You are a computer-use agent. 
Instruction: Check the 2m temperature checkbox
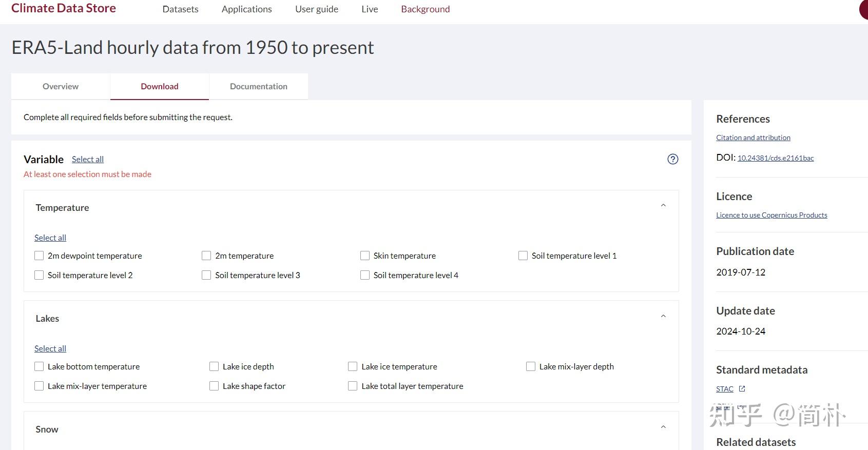pyautogui.click(x=206, y=256)
